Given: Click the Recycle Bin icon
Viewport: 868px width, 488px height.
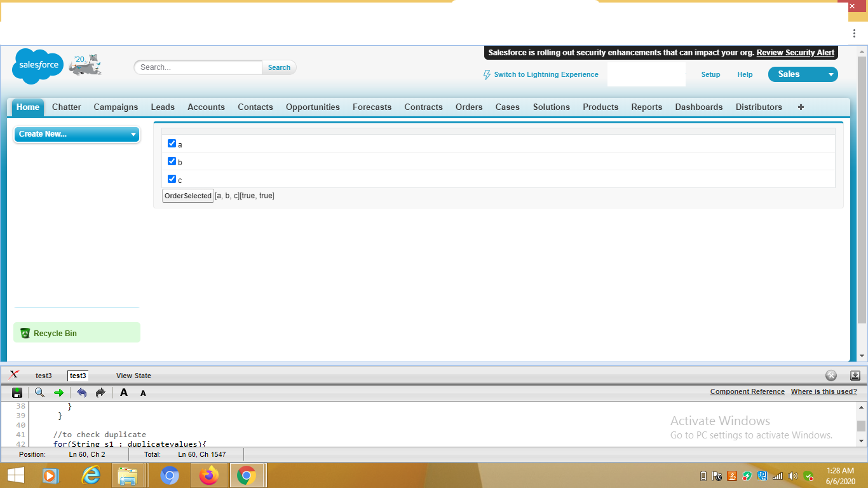Looking at the screenshot, I should pos(25,333).
